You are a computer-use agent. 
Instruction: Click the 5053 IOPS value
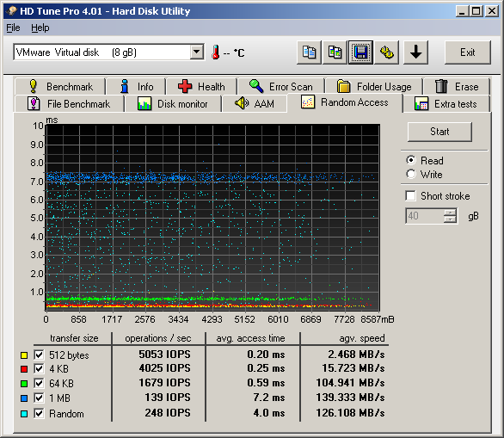click(x=164, y=354)
